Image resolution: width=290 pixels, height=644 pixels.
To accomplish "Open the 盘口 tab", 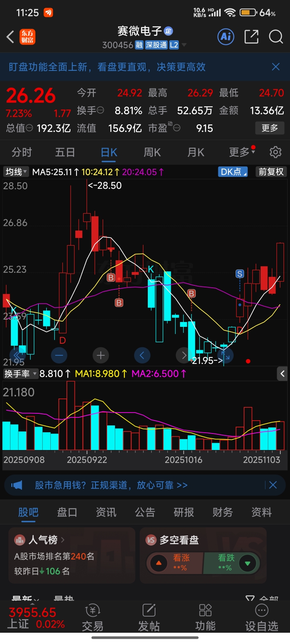I will pyautogui.click(x=67, y=512).
